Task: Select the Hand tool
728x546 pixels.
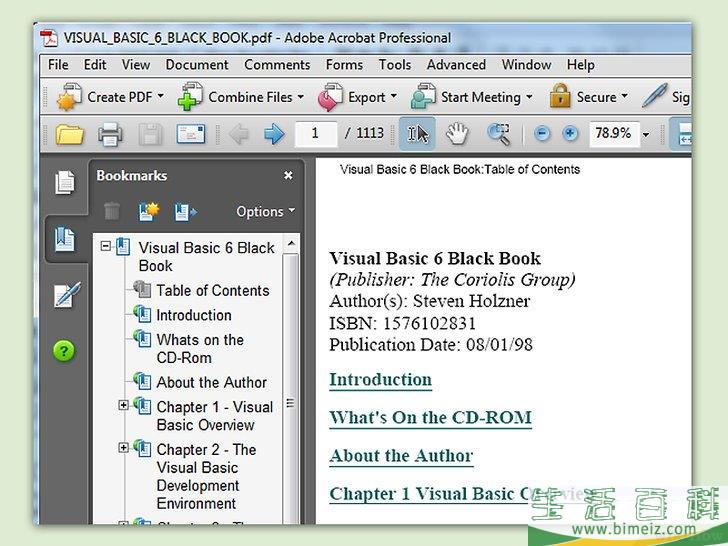Action: [457, 133]
